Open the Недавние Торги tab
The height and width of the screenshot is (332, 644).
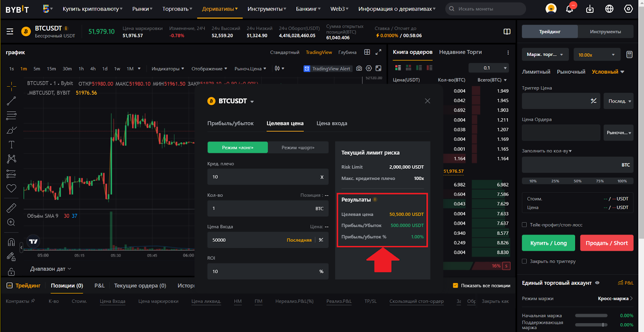coord(460,52)
